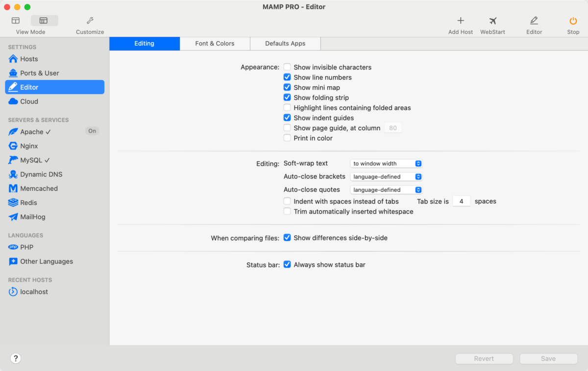Click the Nginx icon
Viewport: 588px width, 371px height.
[x=13, y=146]
